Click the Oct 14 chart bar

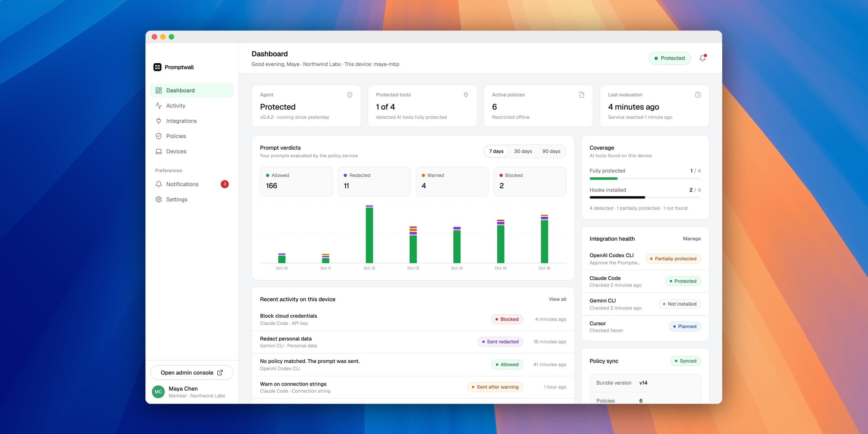[x=457, y=245]
